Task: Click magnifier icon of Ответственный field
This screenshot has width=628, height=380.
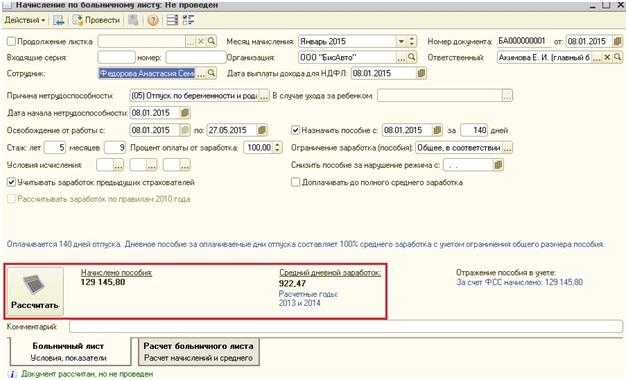Action: click(618, 58)
